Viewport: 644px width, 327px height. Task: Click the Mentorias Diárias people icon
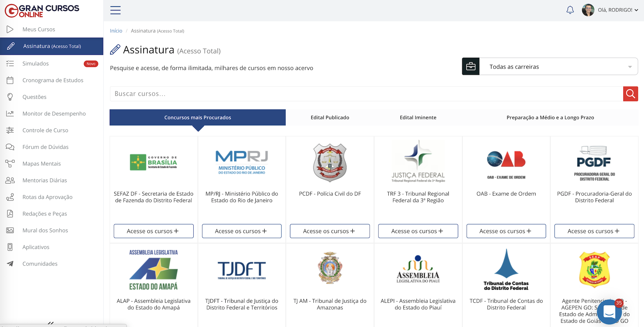10,180
